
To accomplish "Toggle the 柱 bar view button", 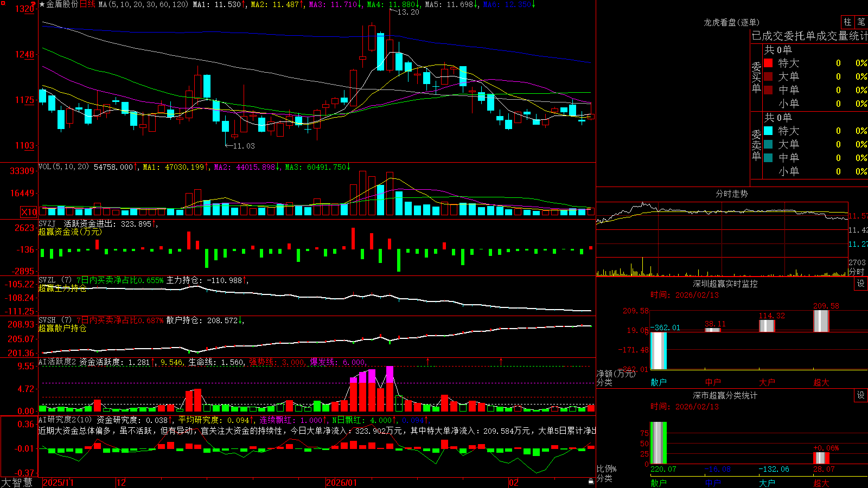I will click(847, 22).
